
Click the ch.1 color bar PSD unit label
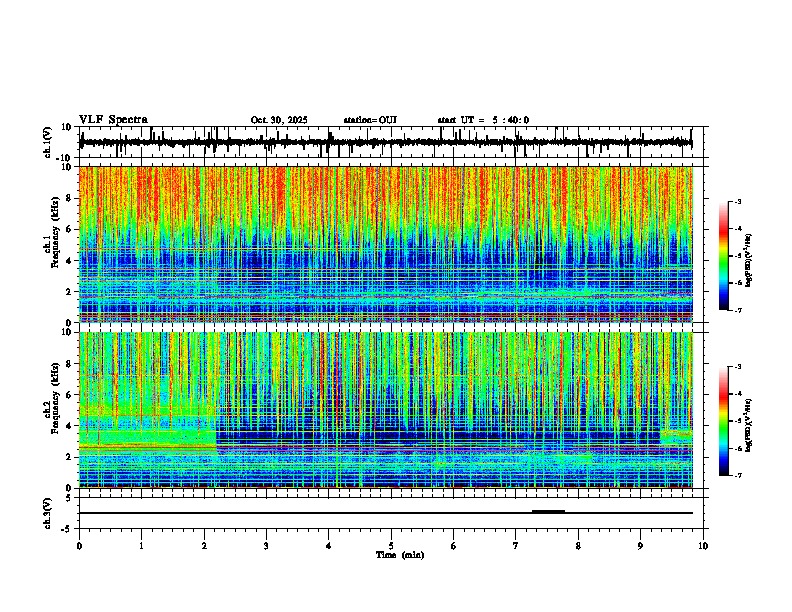tap(748, 261)
